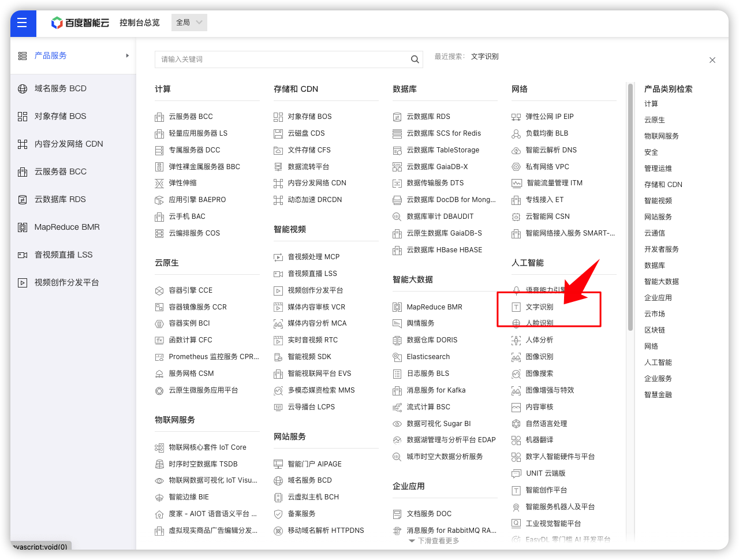The height and width of the screenshot is (560, 739).
Task: Open 云服务器 BCC under 计算
Action: [x=191, y=117]
